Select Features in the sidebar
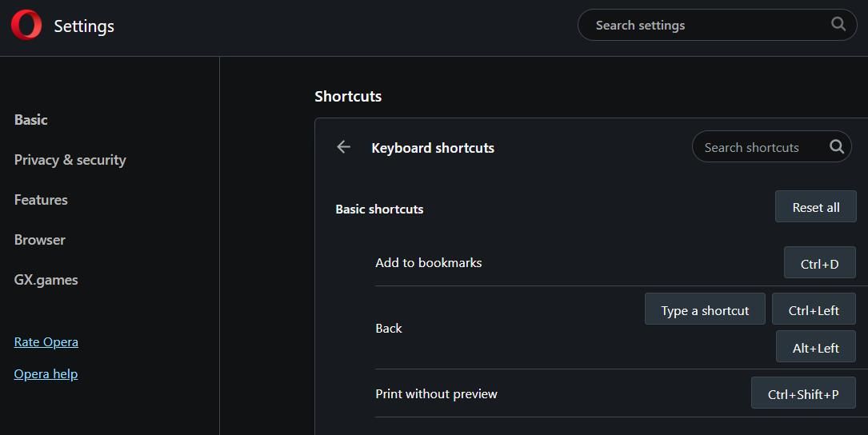868x435 pixels. [x=41, y=200]
